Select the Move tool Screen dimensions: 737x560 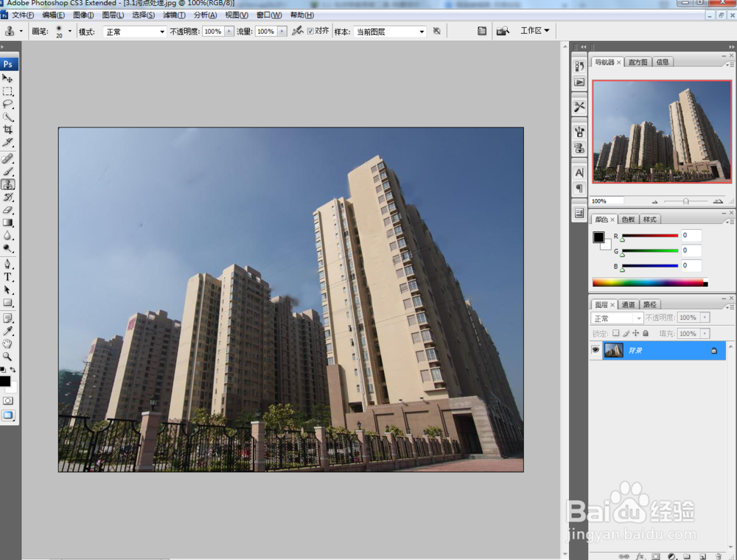tap(7, 78)
